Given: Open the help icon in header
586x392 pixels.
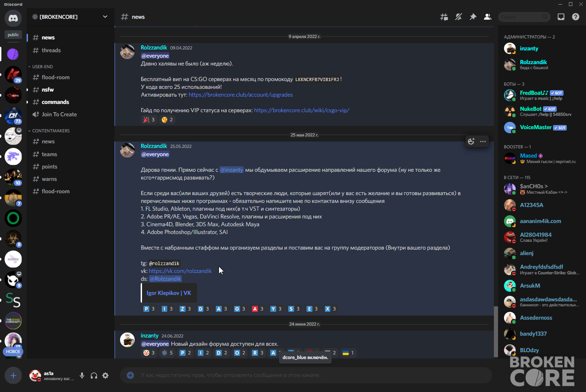Looking at the screenshot, I should click(x=575, y=17).
